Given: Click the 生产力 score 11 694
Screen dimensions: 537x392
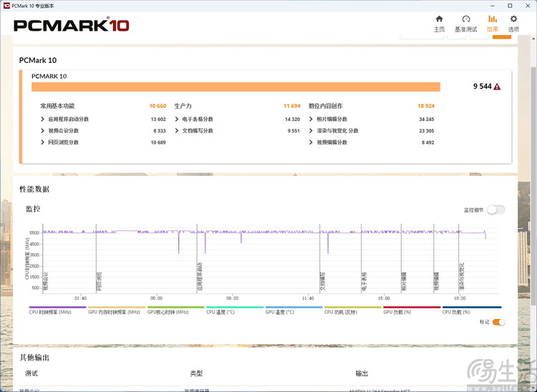Looking at the screenshot, I should [292, 106].
